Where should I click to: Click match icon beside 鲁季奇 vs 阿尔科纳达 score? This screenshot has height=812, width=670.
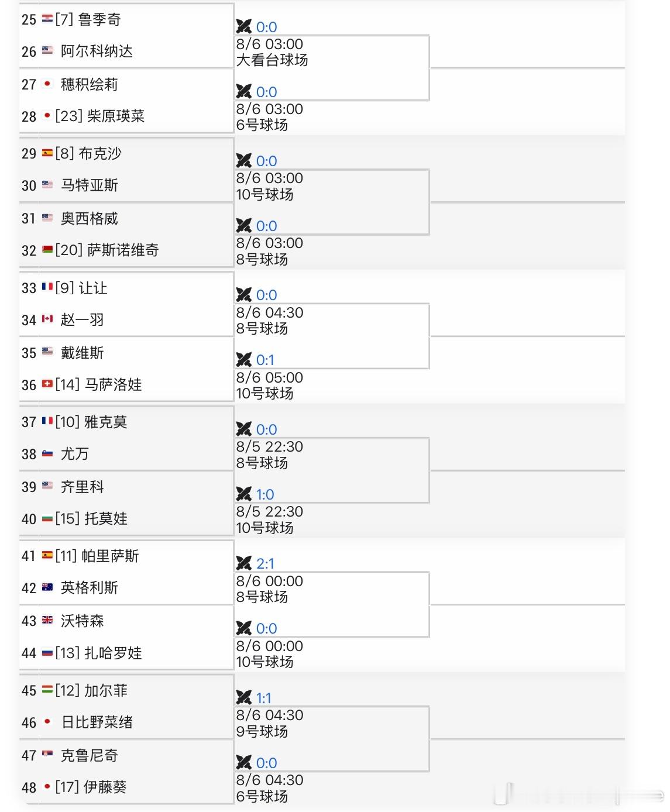244,26
